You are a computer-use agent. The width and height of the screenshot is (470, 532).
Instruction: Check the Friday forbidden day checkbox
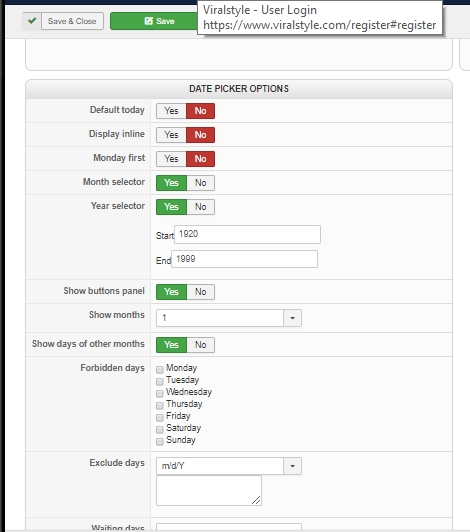(x=160, y=417)
